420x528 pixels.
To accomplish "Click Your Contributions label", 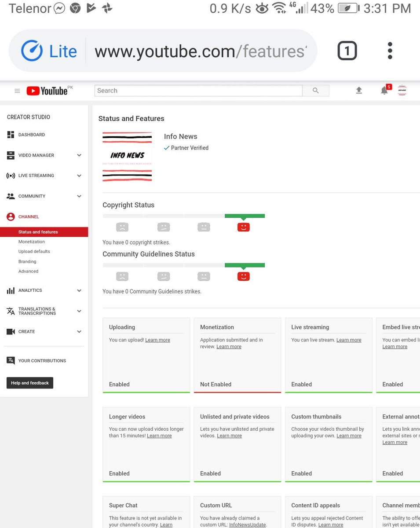I will pyautogui.click(x=42, y=361).
